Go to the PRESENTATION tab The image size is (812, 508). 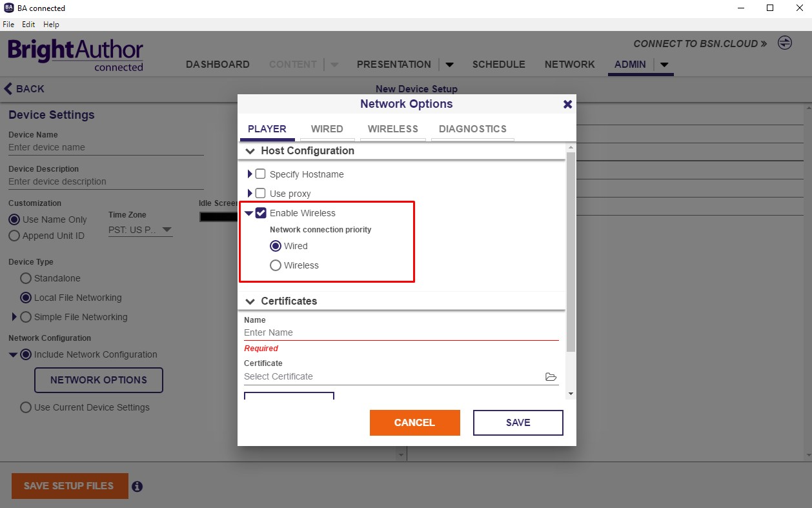click(394, 65)
